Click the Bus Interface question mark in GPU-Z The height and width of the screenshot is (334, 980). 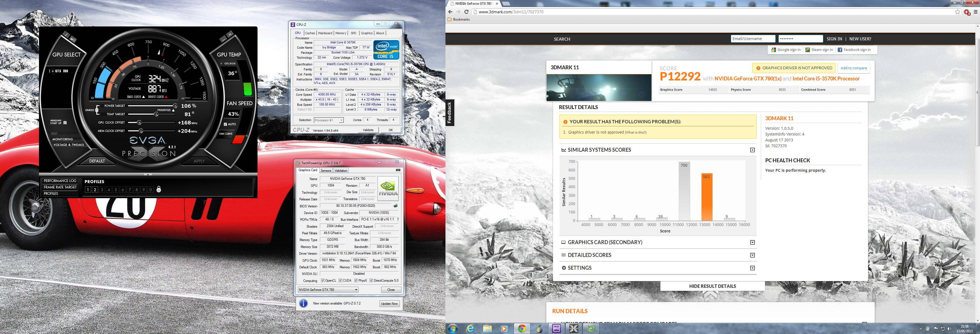[x=398, y=220]
